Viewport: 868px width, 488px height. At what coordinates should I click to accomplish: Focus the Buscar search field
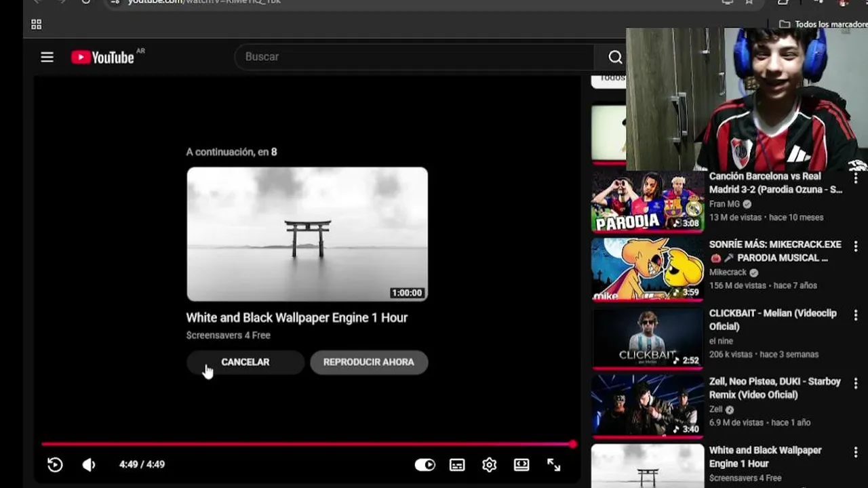(415, 57)
